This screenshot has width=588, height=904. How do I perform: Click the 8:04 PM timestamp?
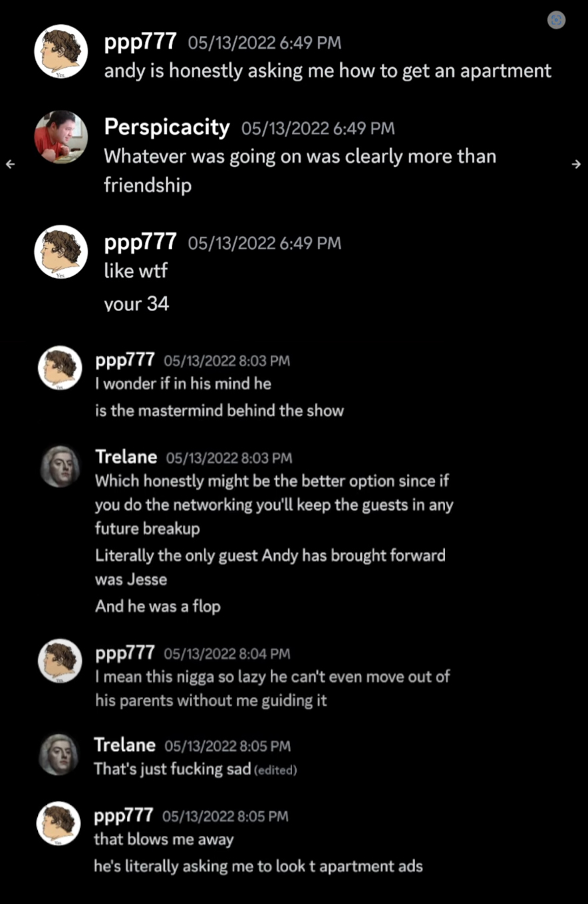(x=227, y=654)
